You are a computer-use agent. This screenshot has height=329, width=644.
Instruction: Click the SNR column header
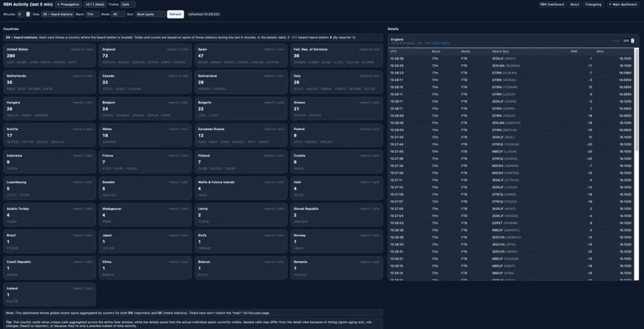pos(574,51)
